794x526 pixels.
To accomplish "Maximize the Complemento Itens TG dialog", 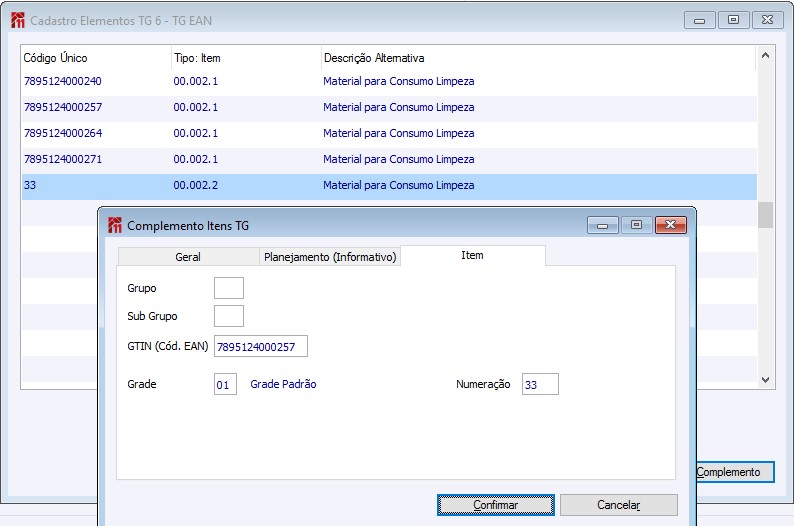I will pos(637,225).
